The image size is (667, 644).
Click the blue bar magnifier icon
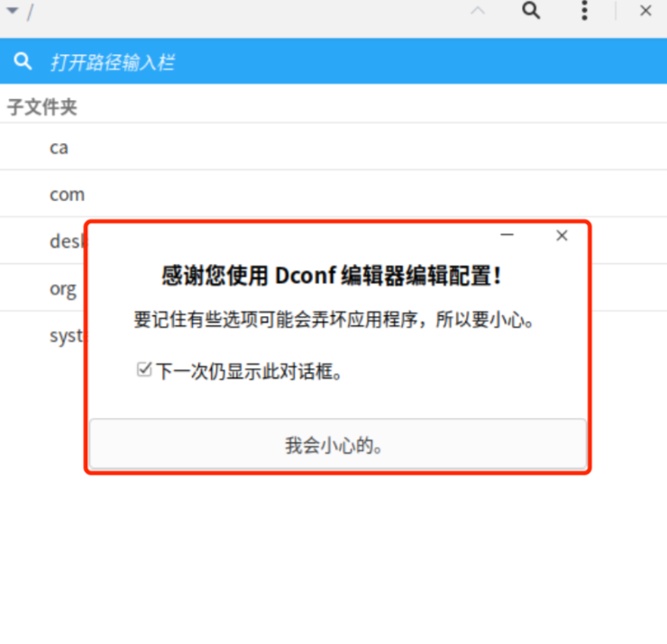pyautogui.click(x=23, y=61)
